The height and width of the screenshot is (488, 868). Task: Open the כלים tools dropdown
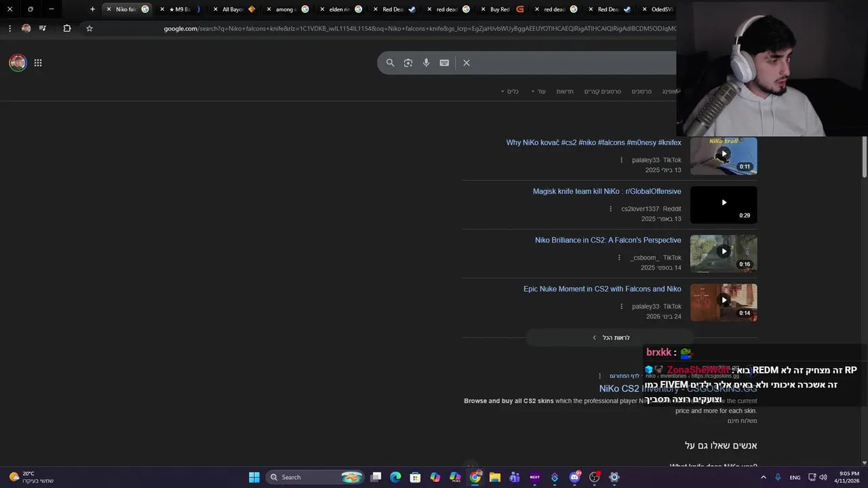(509, 91)
